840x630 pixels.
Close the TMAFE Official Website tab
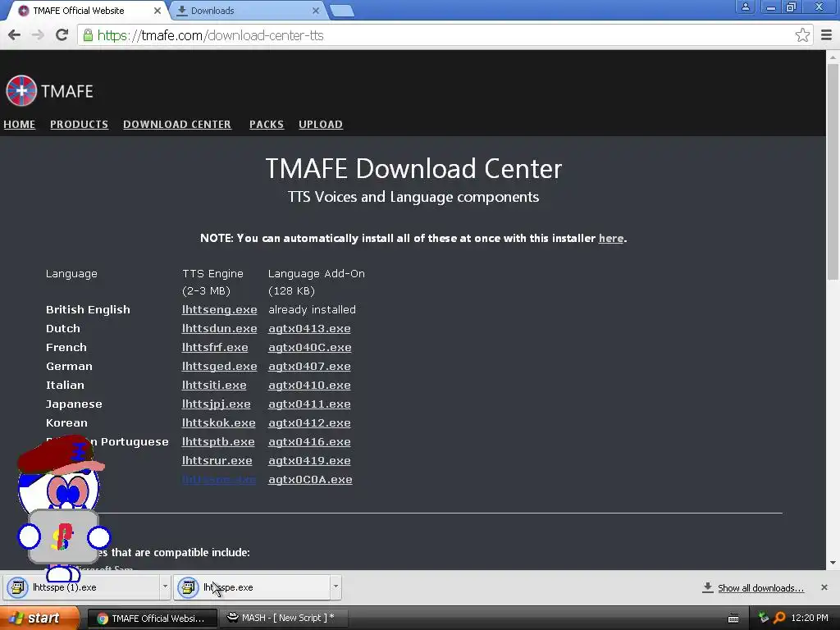tap(157, 11)
